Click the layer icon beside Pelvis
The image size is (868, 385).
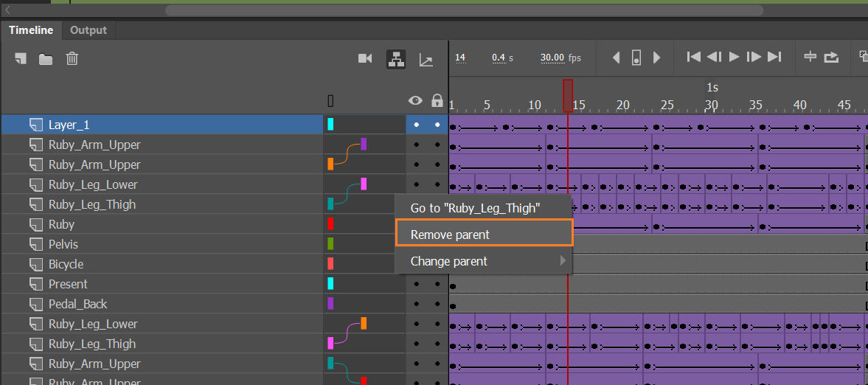(36, 244)
